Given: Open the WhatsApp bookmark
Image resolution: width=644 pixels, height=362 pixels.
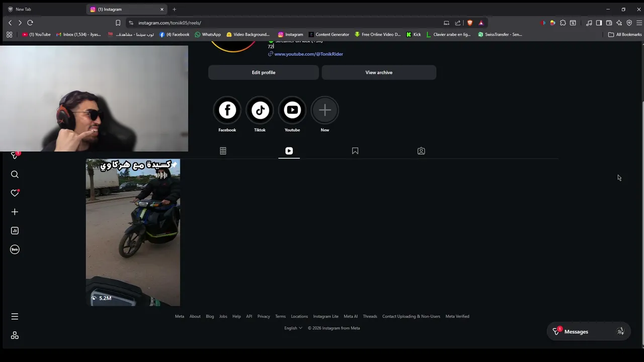Looking at the screenshot, I should (208, 35).
